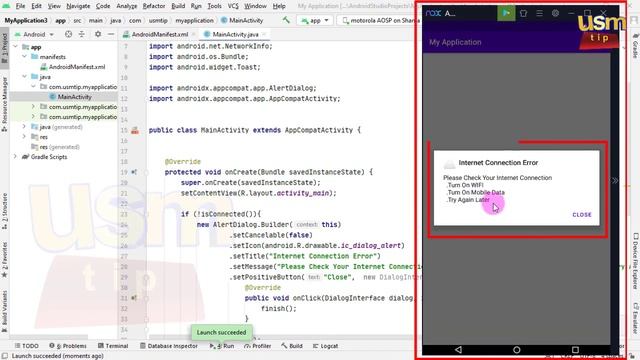Open the Device File Explorer side panel
The width and height of the screenshot is (640, 360).
click(636, 261)
